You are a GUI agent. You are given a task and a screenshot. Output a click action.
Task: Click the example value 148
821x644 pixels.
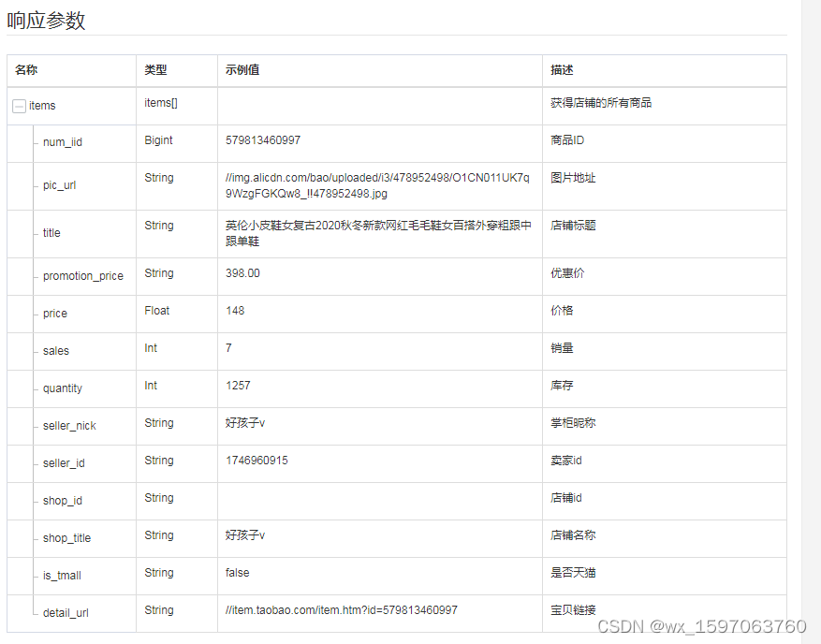[235, 311]
